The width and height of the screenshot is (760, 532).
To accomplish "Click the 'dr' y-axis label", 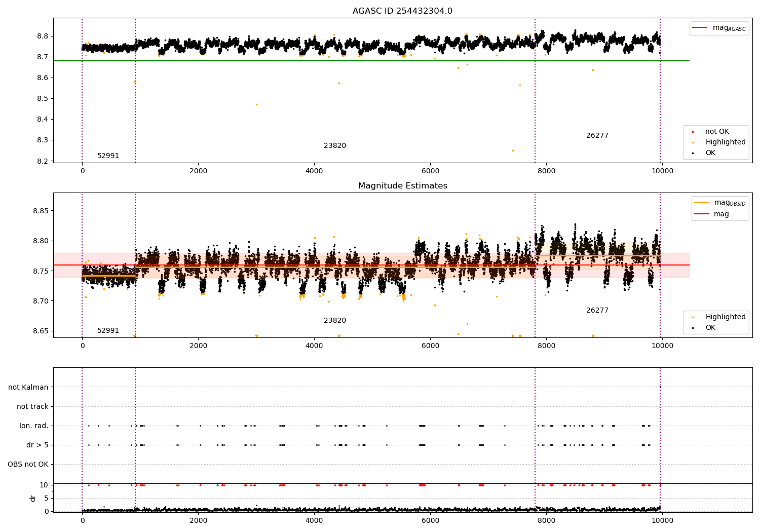I will [x=33, y=498].
